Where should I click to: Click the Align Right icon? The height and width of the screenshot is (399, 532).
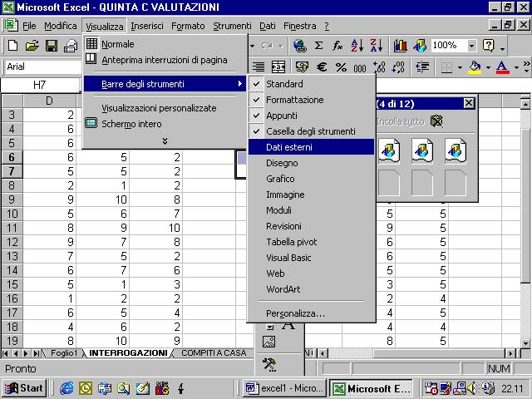click(x=259, y=66)
